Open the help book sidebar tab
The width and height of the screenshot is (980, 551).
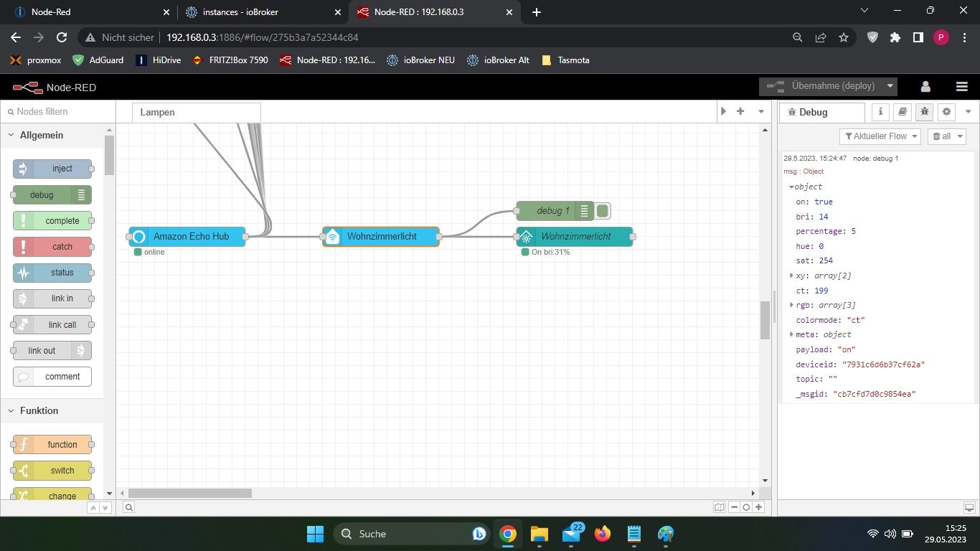(x=903, y=112)
